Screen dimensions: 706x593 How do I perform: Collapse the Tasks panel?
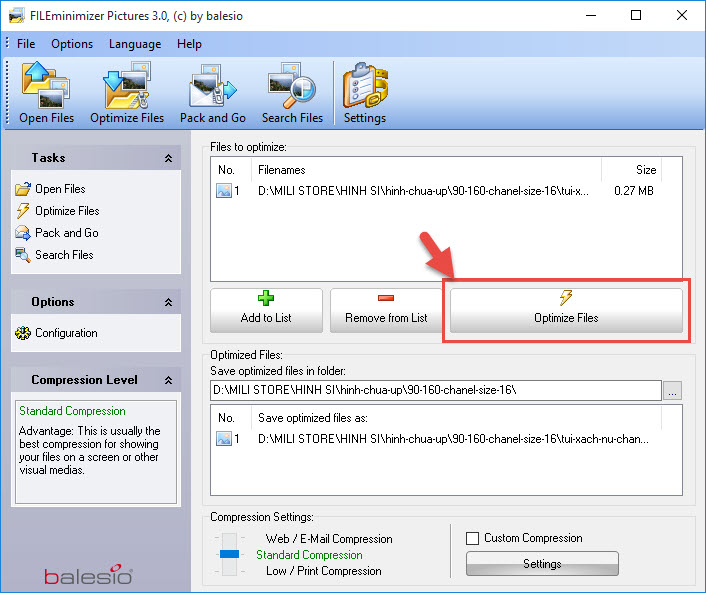(168, 158)
